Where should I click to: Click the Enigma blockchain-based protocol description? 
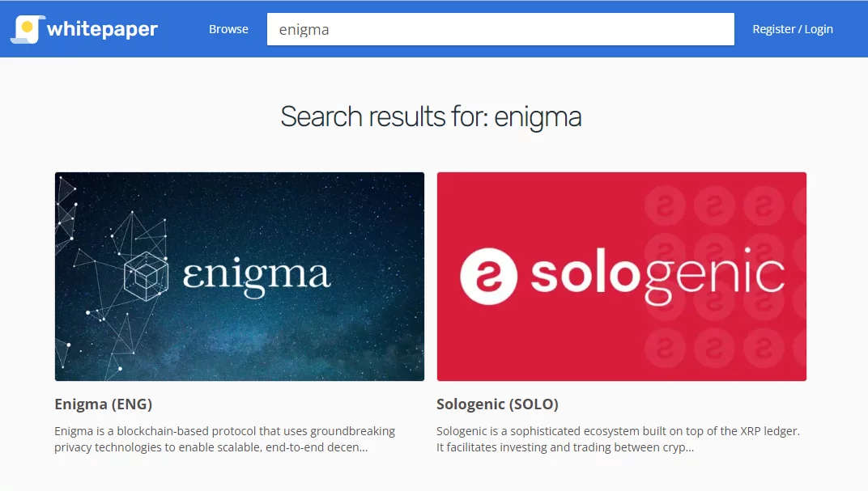(x=224, y=439)
